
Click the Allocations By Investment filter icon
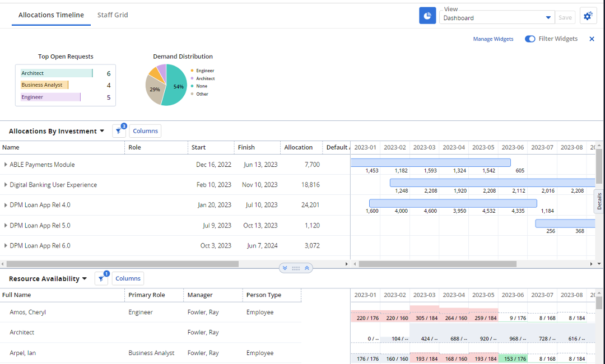point(118,131)
